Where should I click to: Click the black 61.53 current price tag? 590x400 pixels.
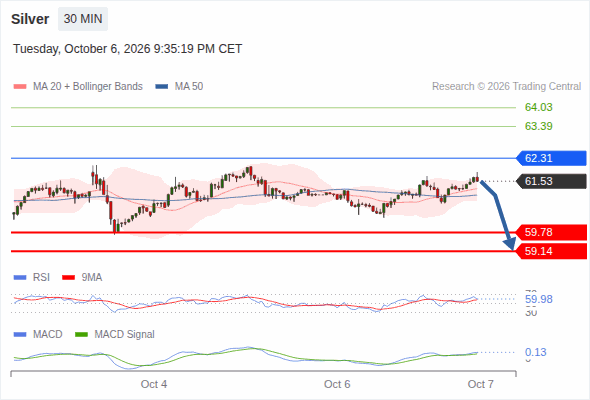coord(551,181)
